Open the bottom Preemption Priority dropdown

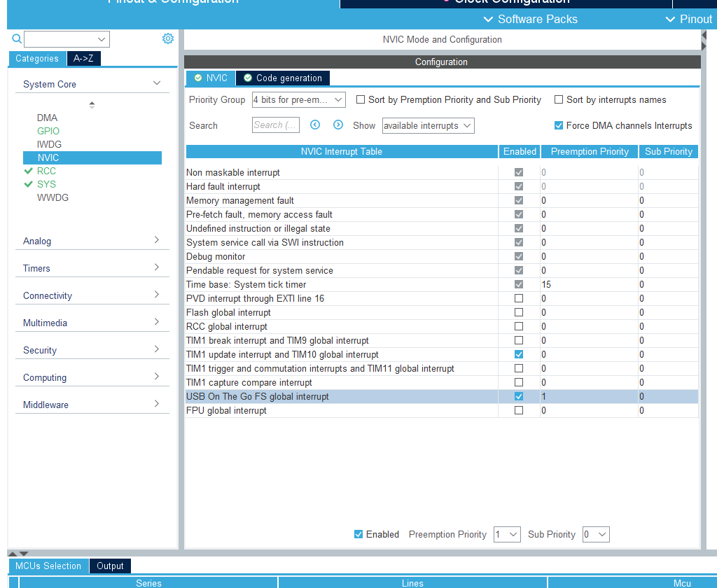pos(507,535)
